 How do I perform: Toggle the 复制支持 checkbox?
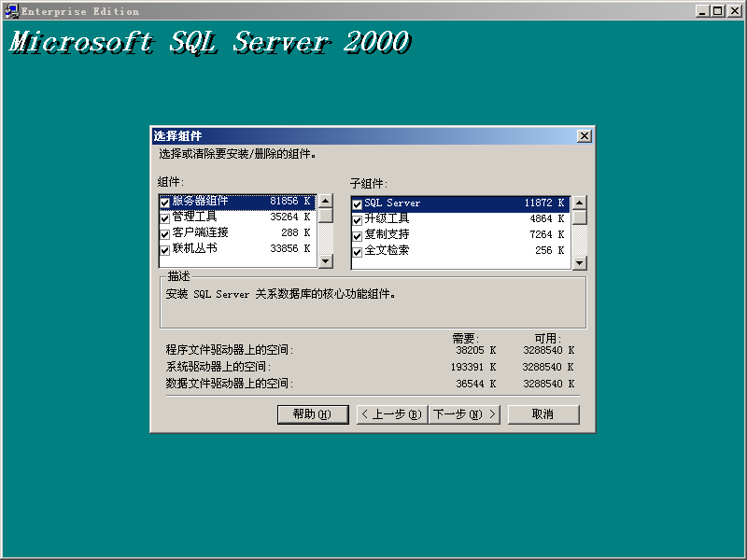[358, 236]
